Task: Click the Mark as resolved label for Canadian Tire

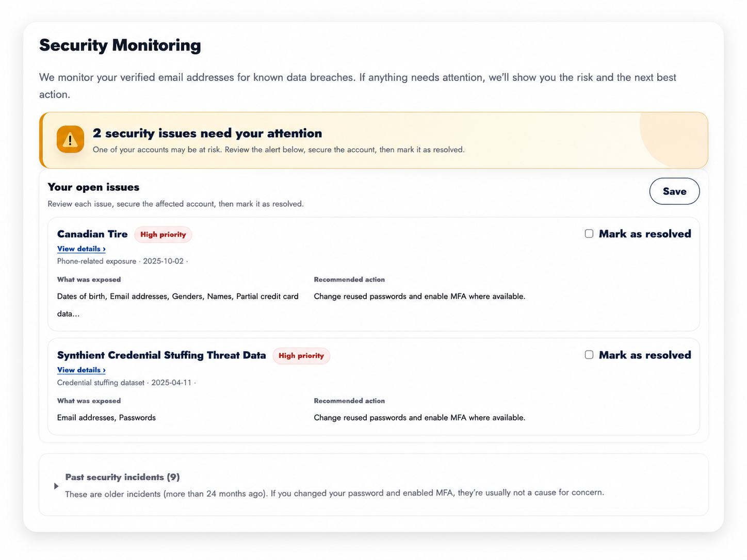Action: (x=645, y=234)
